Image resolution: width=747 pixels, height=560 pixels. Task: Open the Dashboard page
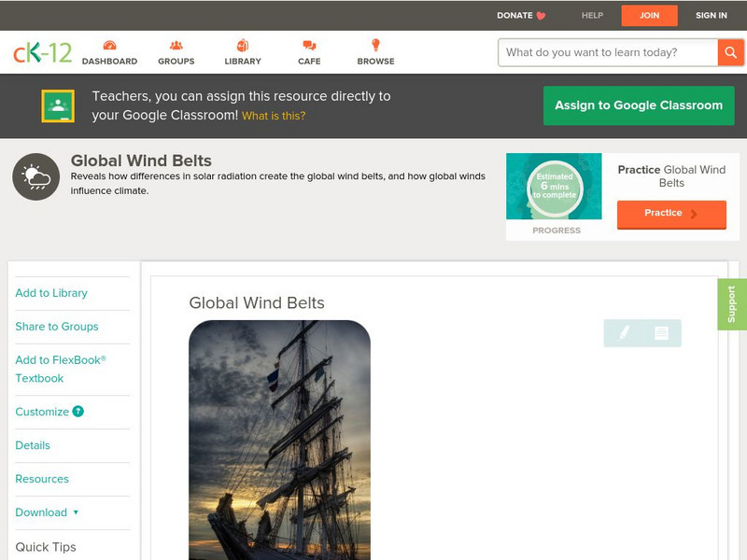point(109,52)
